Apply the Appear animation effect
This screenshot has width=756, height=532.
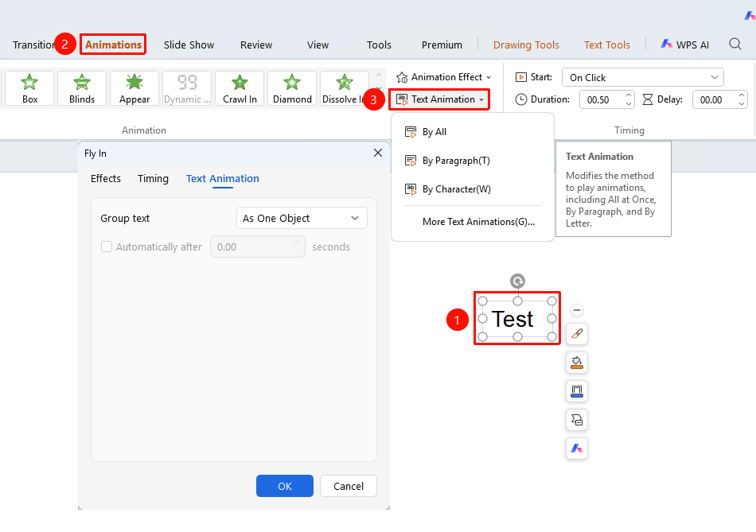(x=134, y=88)
